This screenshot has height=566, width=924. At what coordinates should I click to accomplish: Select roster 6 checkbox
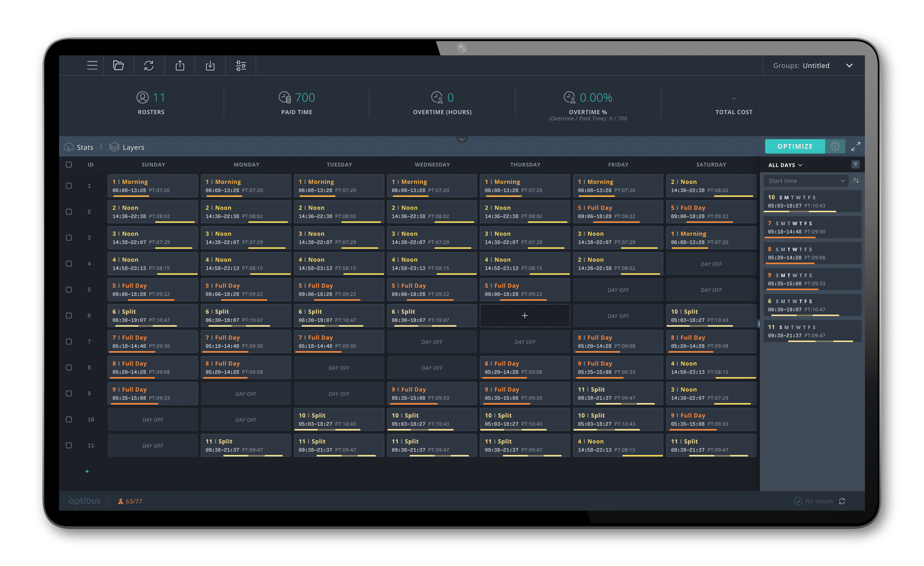(x=69, y=316)
